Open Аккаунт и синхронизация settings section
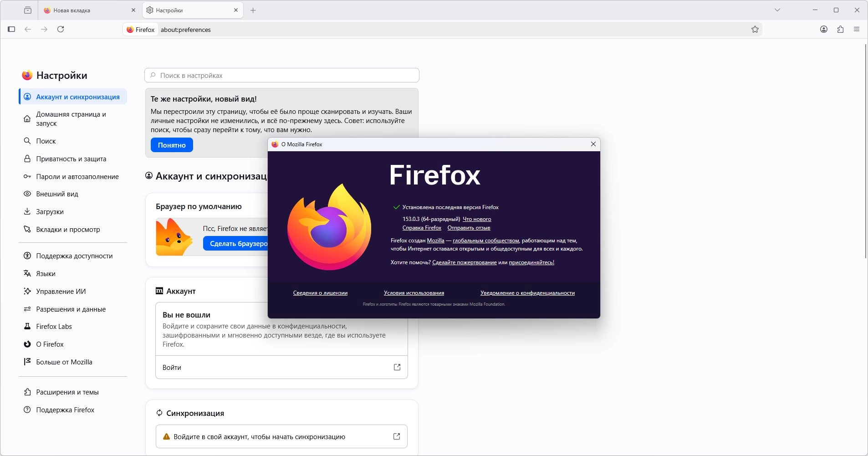The image size is (868, 456). pyautogui.click(x=73, y=97)
